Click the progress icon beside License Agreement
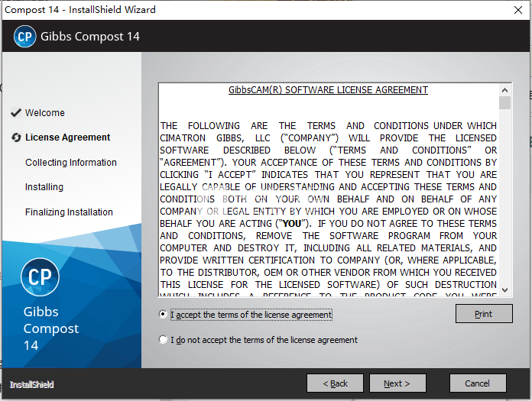 (x=15, y=137)
